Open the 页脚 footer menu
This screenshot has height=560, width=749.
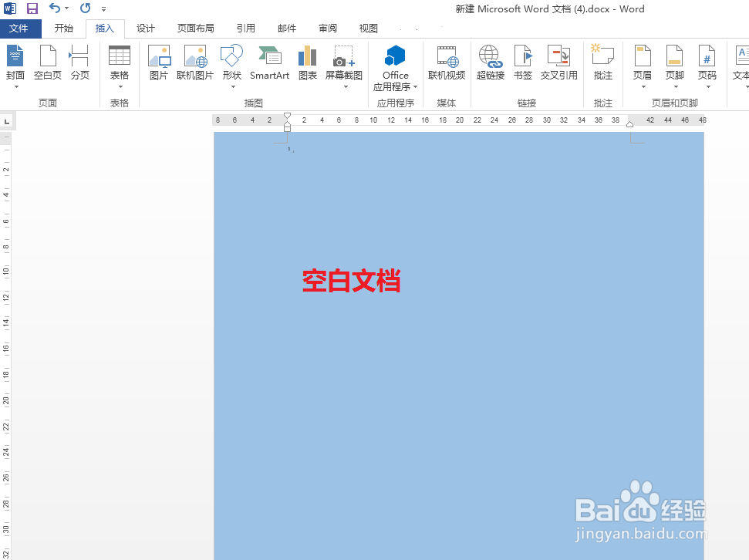click(x=675, y=66)
